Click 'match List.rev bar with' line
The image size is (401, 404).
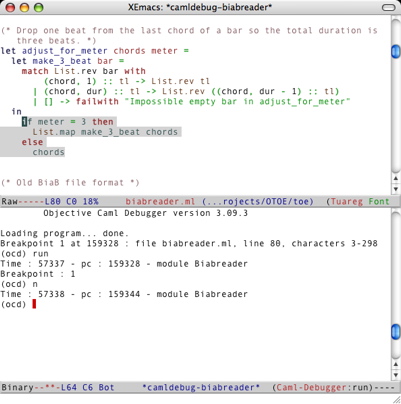84,71
